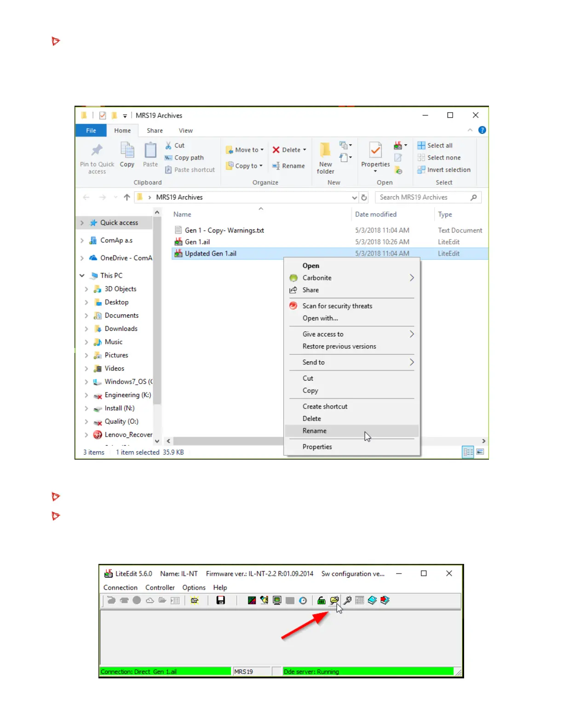Image resolution: width=563 pixels, height=728 pixels.
Task: Expand the Send to submenu
Action: [x=412, y=363]
